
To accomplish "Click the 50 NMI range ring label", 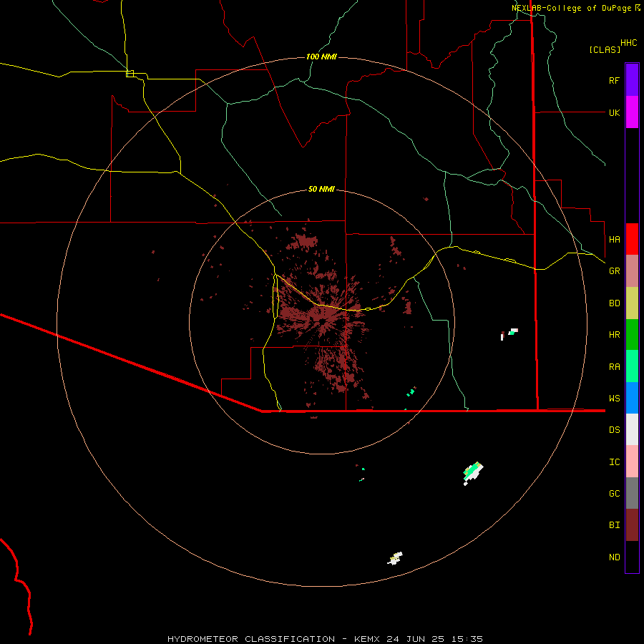I will click(321, 189).
